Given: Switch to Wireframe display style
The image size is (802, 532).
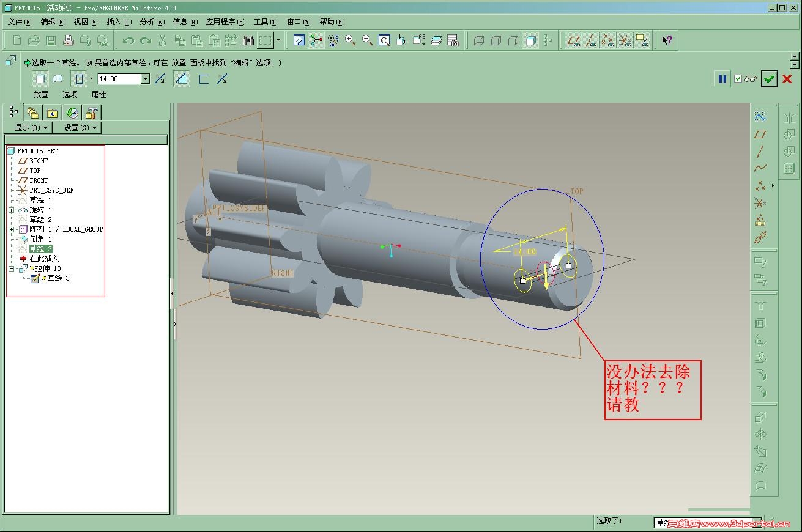Looking at the screenshot, I should click(x=479, y=40).
